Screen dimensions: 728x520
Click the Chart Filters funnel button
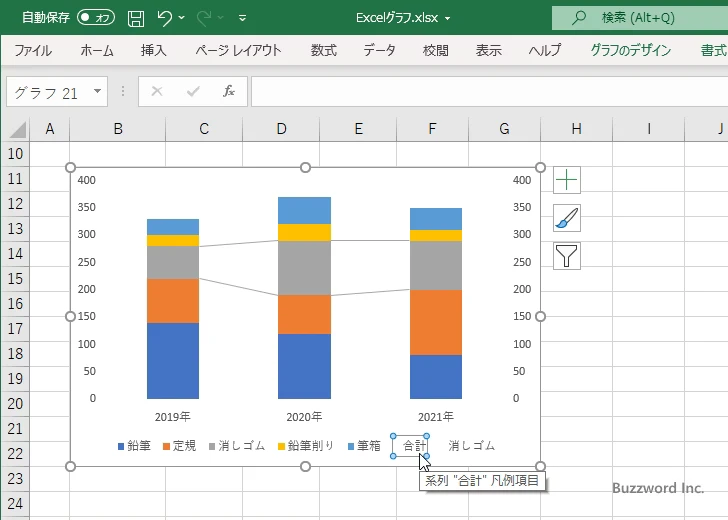[567, 256]
